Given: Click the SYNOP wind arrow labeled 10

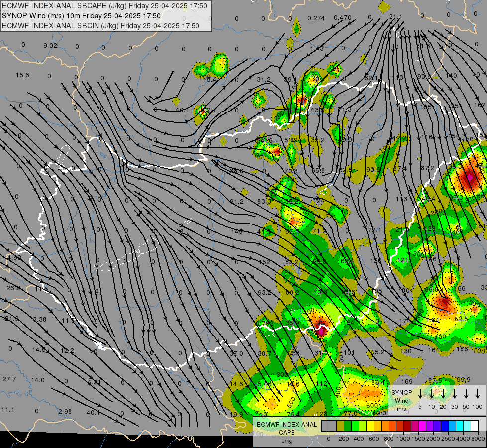Looking at the screenshot, I should (x=431, y=394).
